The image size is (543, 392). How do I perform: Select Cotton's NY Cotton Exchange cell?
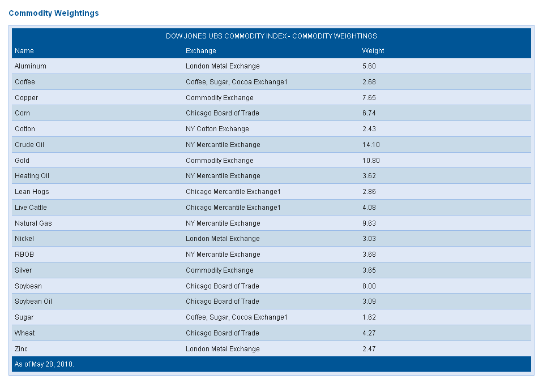tap(217, 129)
